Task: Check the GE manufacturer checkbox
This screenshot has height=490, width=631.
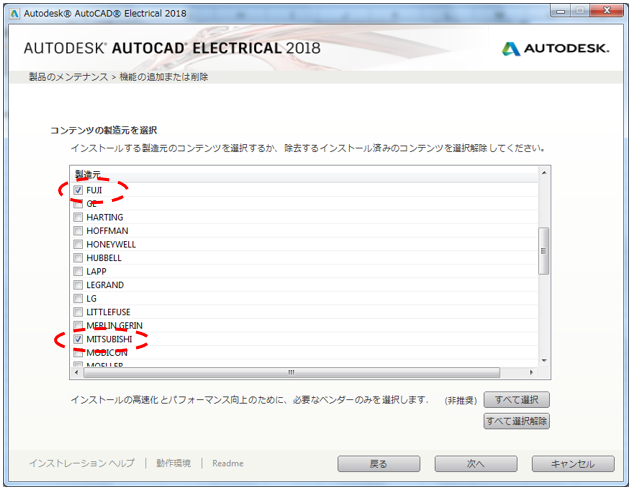Action: (78, 204)
